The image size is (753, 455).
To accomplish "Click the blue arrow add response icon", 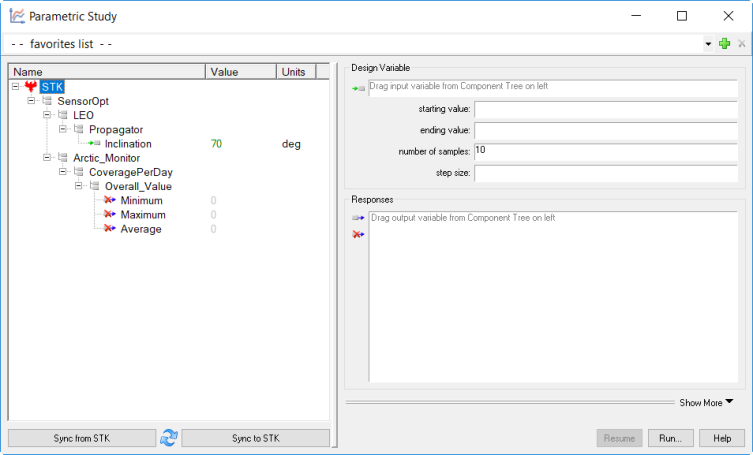I will tap(358, 217).
